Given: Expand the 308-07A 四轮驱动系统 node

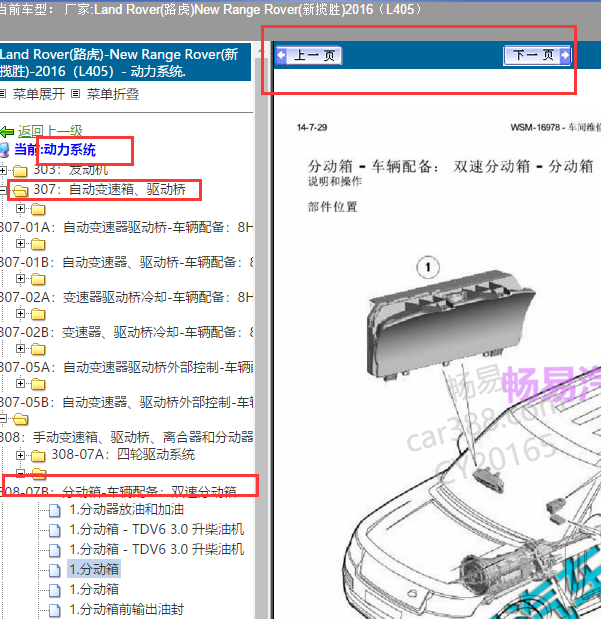Looking at the screenshot, I should pyautogui.click(x=20, y=455).
